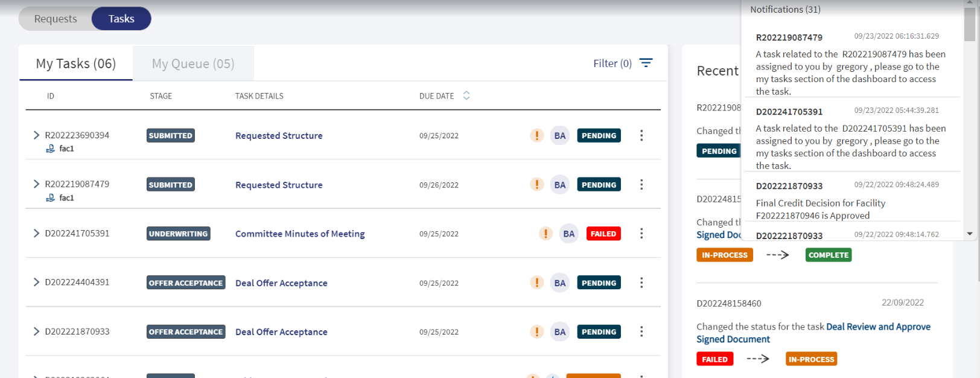Open three-dot menu for D202224404391
The width and height of the screenshot is (980, 378).
pyautogui.click(x=641, y=282)
